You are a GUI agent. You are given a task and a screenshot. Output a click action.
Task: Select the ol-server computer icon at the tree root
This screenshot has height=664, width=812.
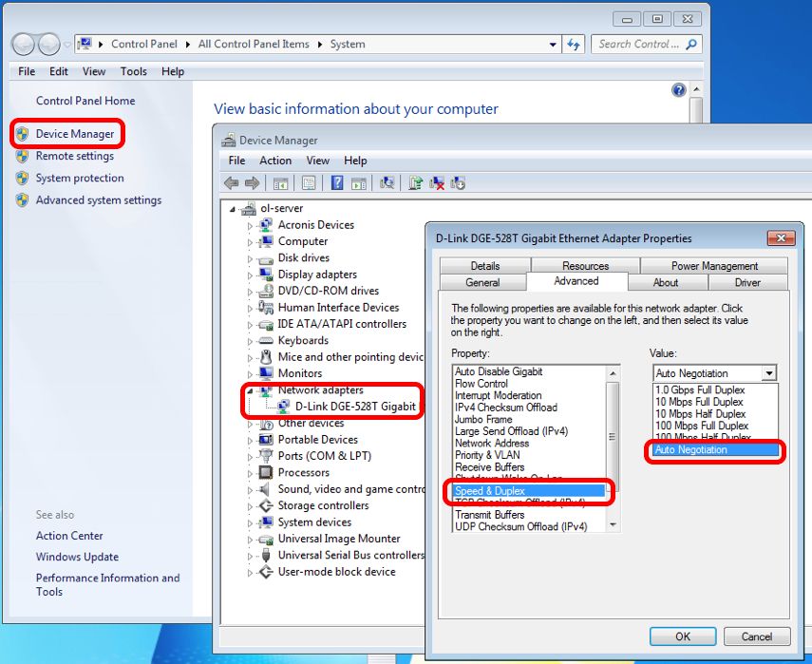click(x=249, y=208)
